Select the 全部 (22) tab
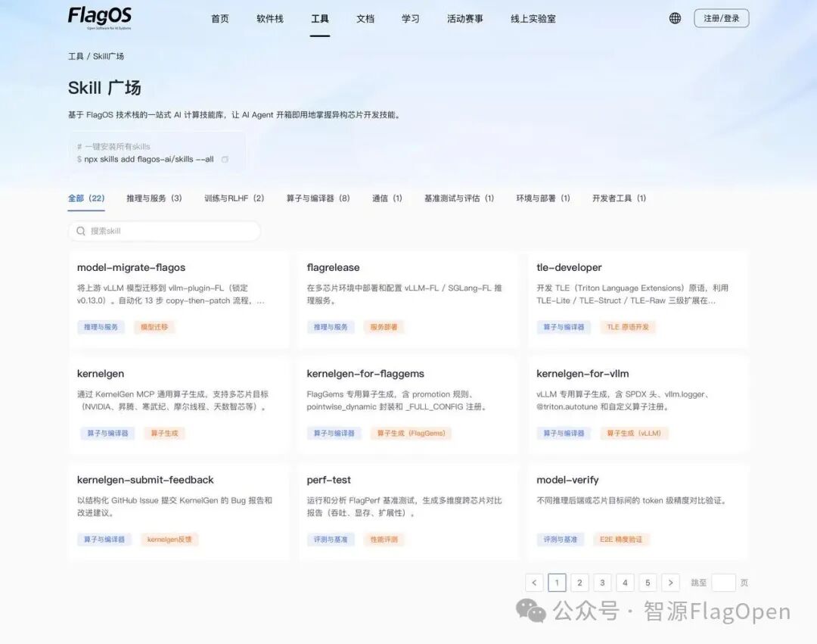Viewport: 817px width, 644px height. click(86, 198)
